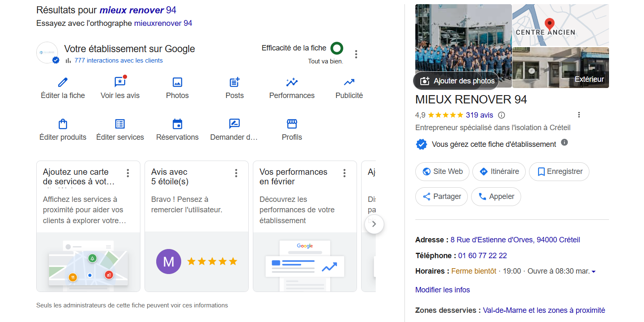644x322 pixels.
Task: Open the Extérieur photo thumbnail
Action: [x=560, y=68]
